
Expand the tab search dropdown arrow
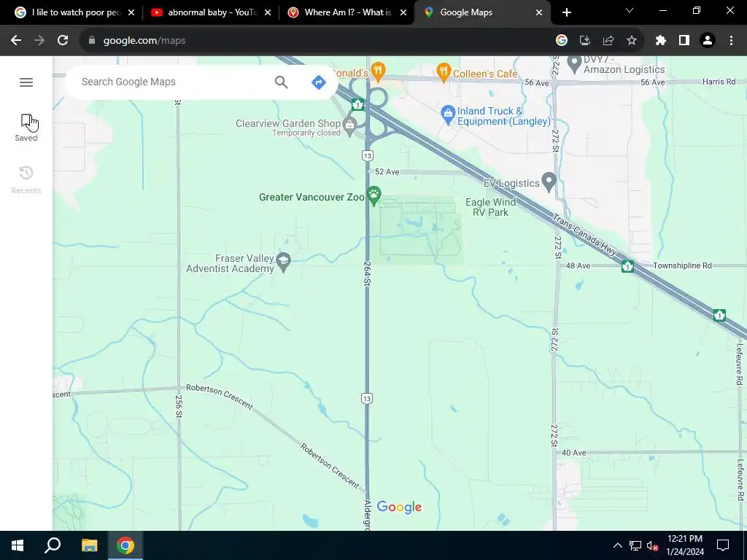(x=630, y=10)
